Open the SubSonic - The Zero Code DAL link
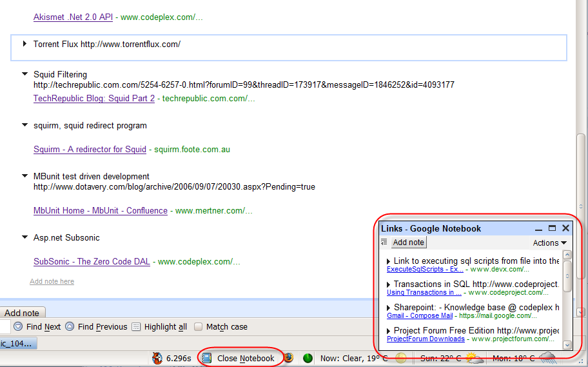Image resolution: width=588 pixels, height=367 pixels. pyautogui.click(x=92, y=262)
